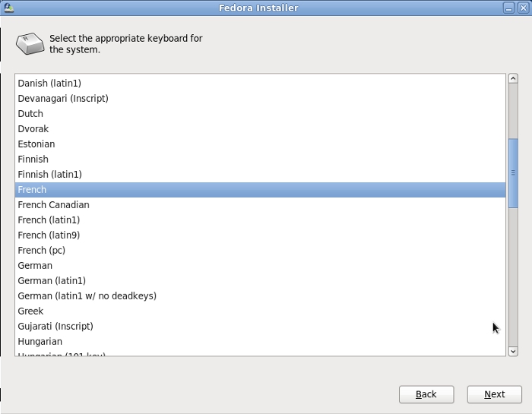532x414 pixels.
Task: Pick German (latin1 w/ no deadkeys)
Action: point(87,295)
